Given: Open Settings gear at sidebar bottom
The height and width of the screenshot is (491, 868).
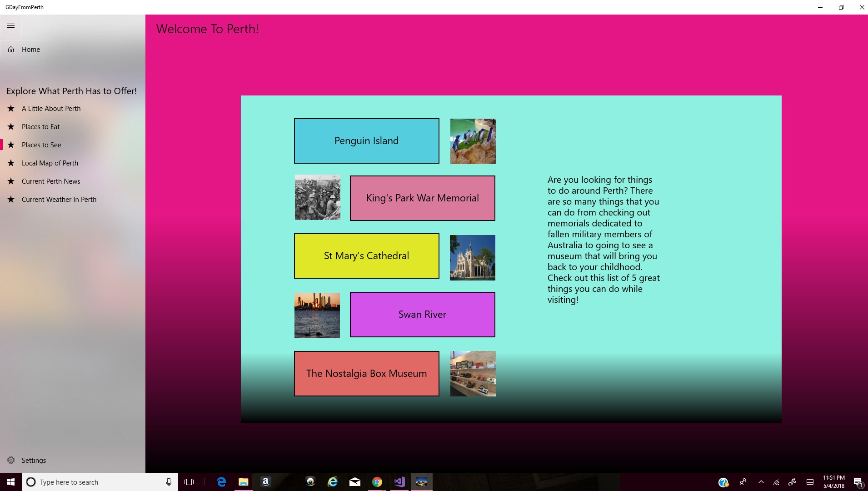Looking at the screenshot, I should 11,460.
